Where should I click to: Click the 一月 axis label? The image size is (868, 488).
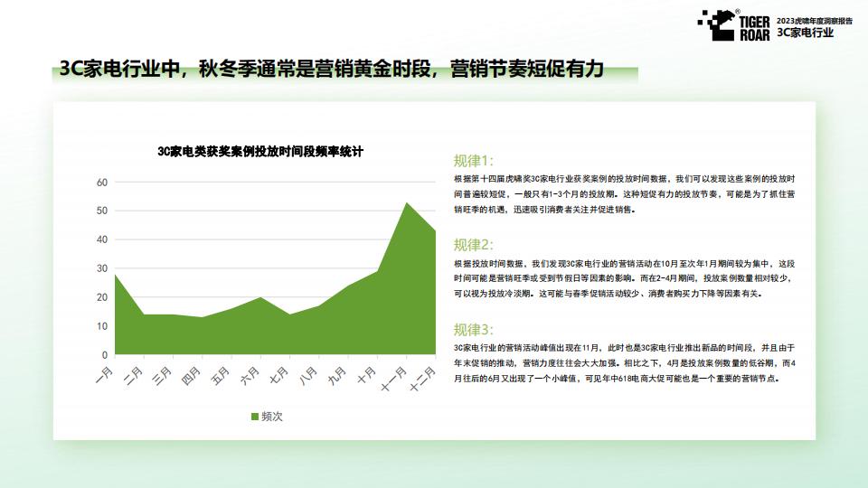pos(105,375)
